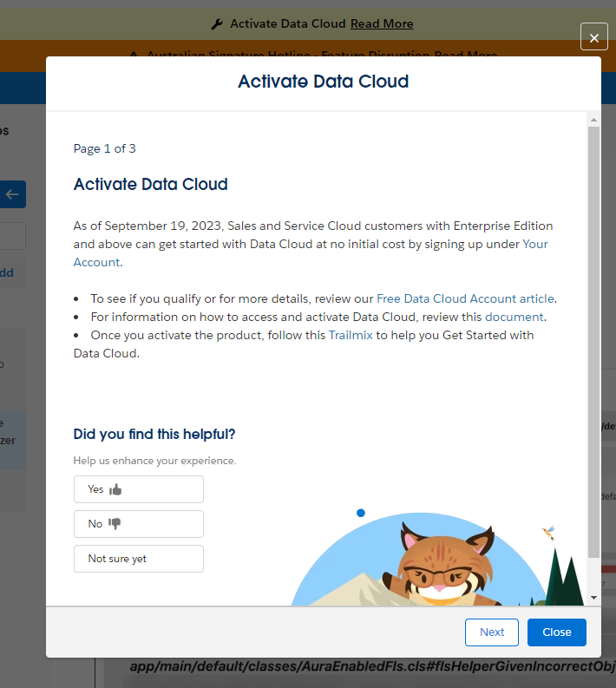Click the blue back arrow button
Image resolution: width=616 pixels, height=688 pixels.
pos(12,194)
